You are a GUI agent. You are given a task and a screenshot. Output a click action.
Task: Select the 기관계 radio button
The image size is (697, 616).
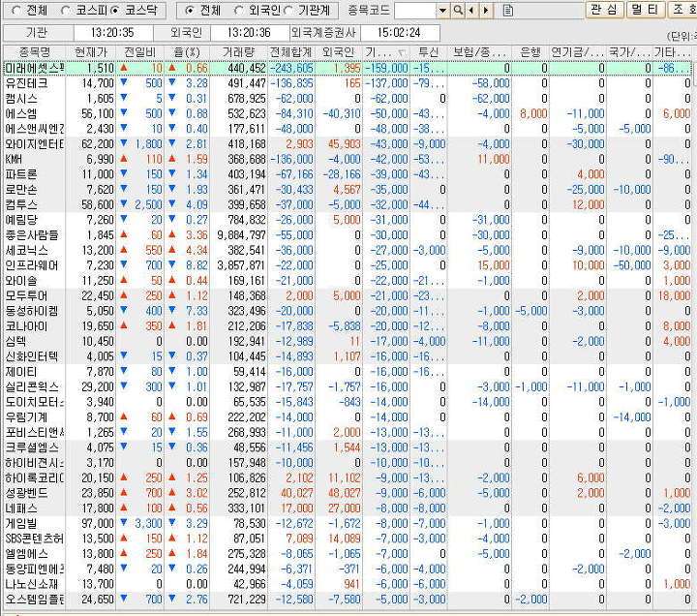click(x=288, y=11)
